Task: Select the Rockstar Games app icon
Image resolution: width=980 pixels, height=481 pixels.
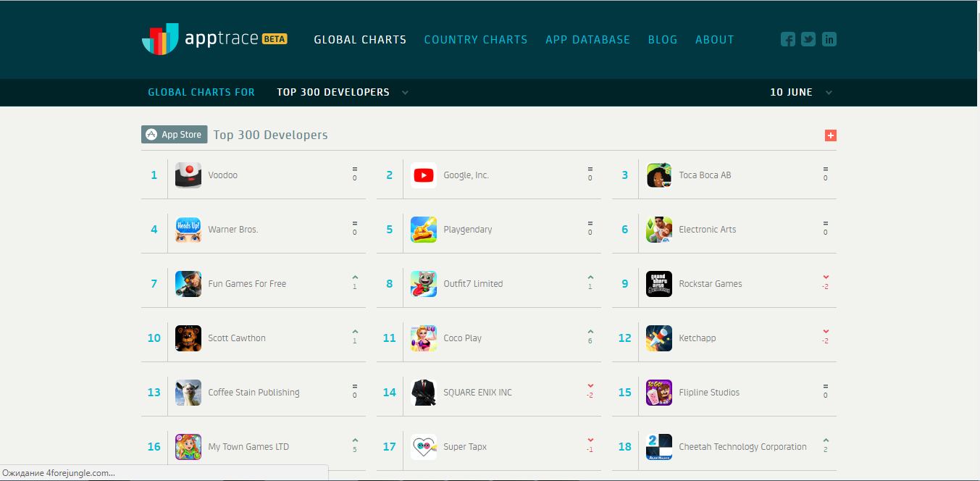Action: pos(658,284)
